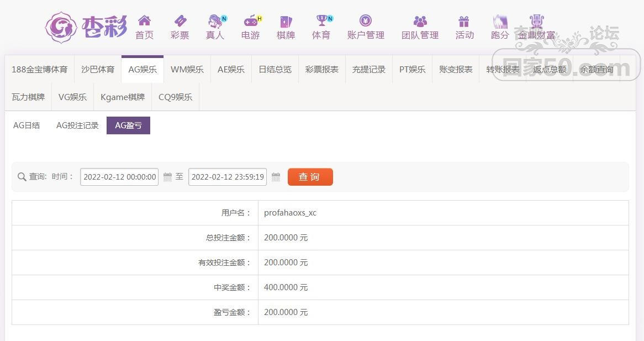
Task: Click the 用户名 label
Action: tap(236, 213)
